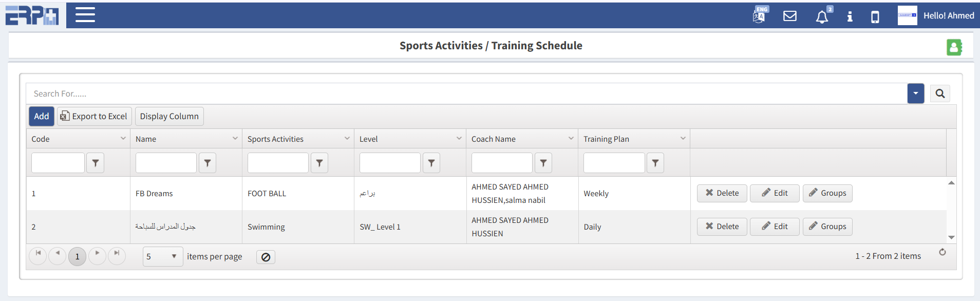Screen dimensions: 980x301
Task: Open the mail envelope inbox
Action: (x=789, y=16)
